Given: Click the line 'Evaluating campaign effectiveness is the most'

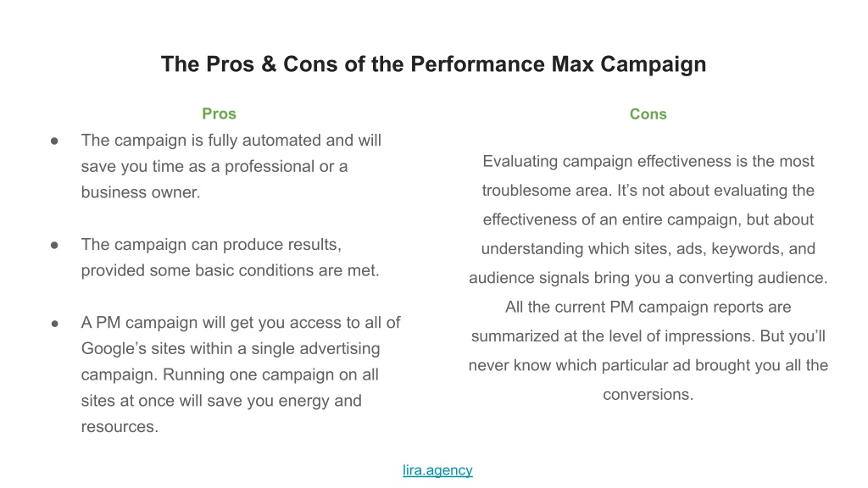Looking at the screenshot, I should click(x=648, y=162).
